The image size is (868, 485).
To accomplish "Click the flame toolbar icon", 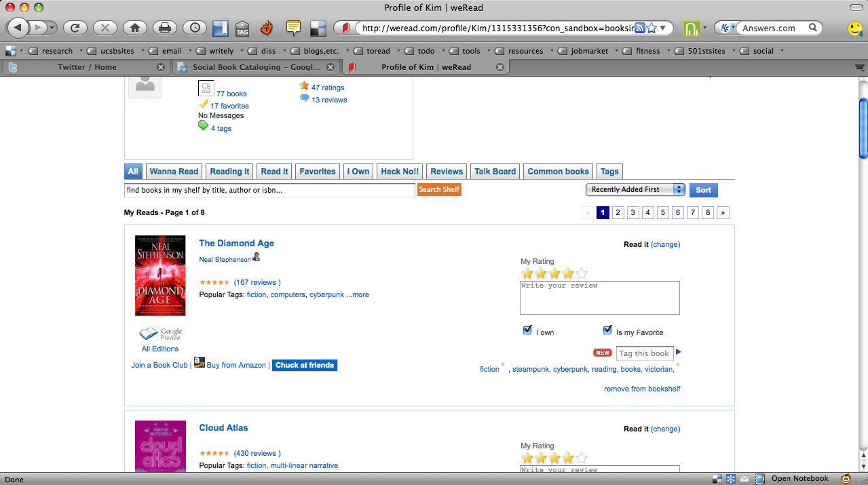I will tap(267, 28).
